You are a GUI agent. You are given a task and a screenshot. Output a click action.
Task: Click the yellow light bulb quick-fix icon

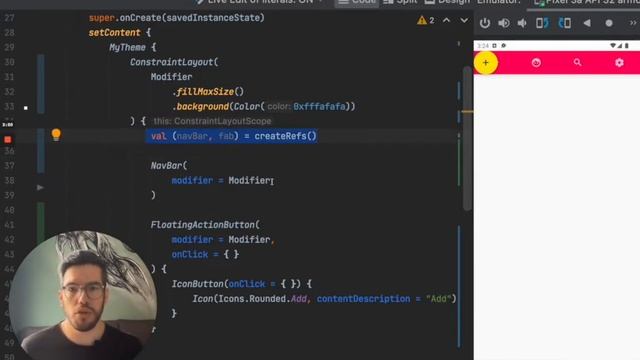click(56, 135)
